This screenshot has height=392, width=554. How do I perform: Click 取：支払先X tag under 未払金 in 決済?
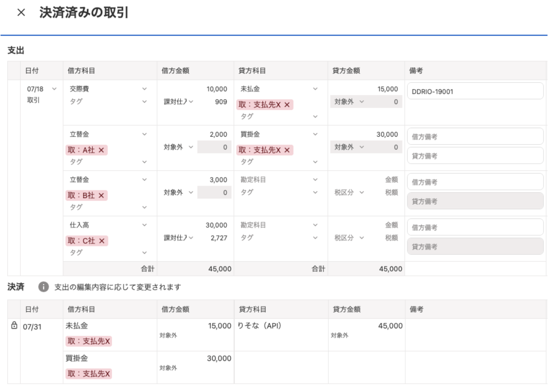click(x=89, y=341)
